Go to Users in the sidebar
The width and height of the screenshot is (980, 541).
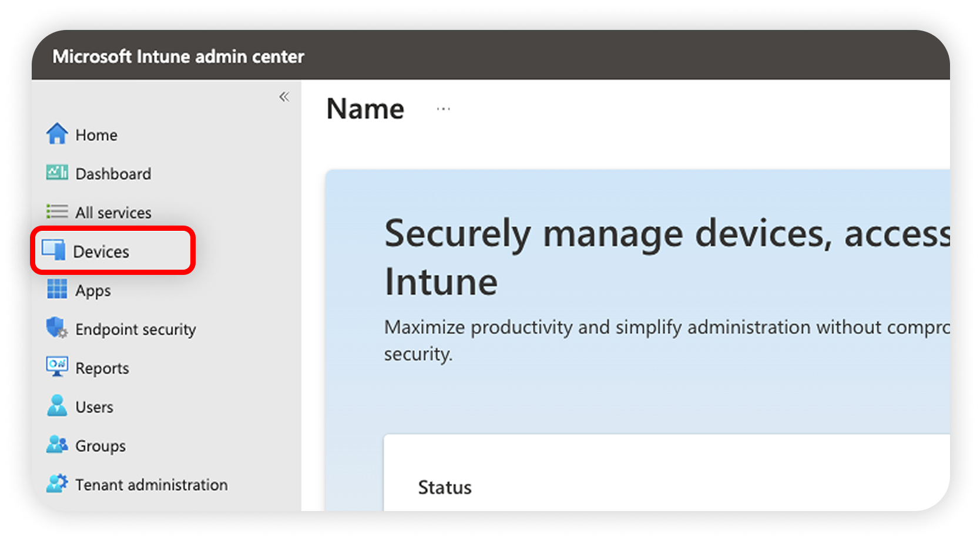point(95,407)
